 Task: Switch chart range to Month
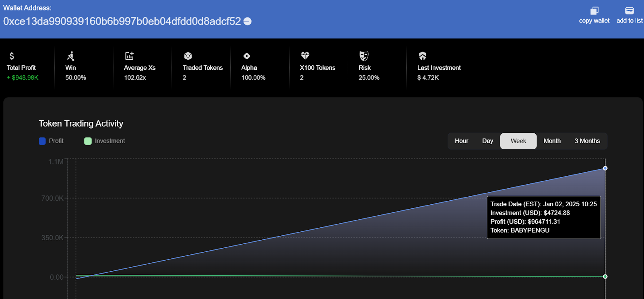552,141
